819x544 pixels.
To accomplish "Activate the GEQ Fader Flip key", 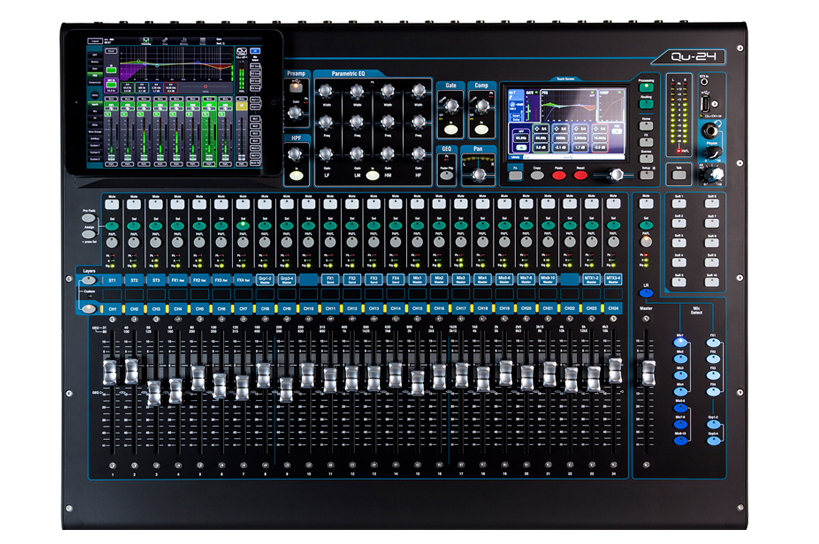I will click(447, 175).
